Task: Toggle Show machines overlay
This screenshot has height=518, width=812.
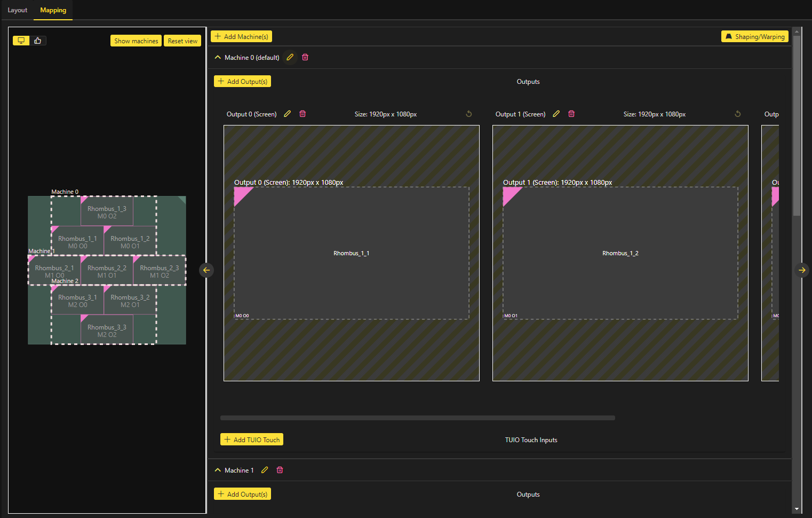Action: click(136, 41)
